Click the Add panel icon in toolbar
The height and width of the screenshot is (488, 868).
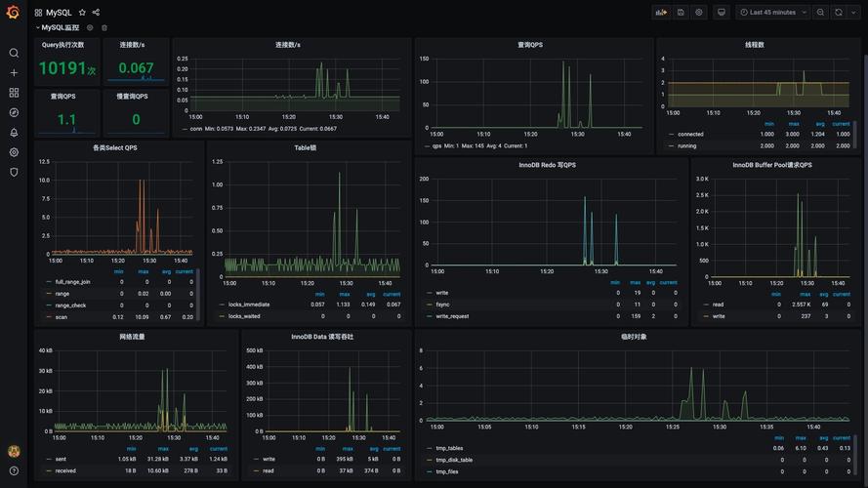[661, 13]
